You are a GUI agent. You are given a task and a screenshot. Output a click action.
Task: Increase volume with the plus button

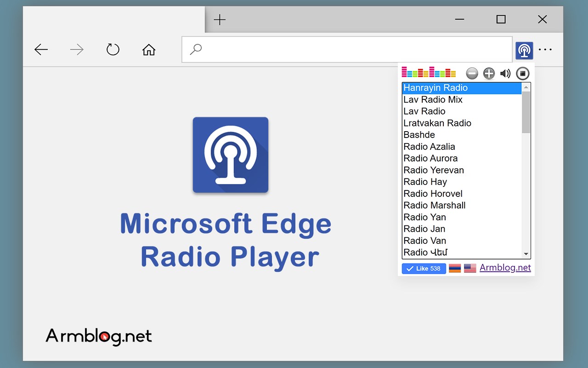coord(489,73)
